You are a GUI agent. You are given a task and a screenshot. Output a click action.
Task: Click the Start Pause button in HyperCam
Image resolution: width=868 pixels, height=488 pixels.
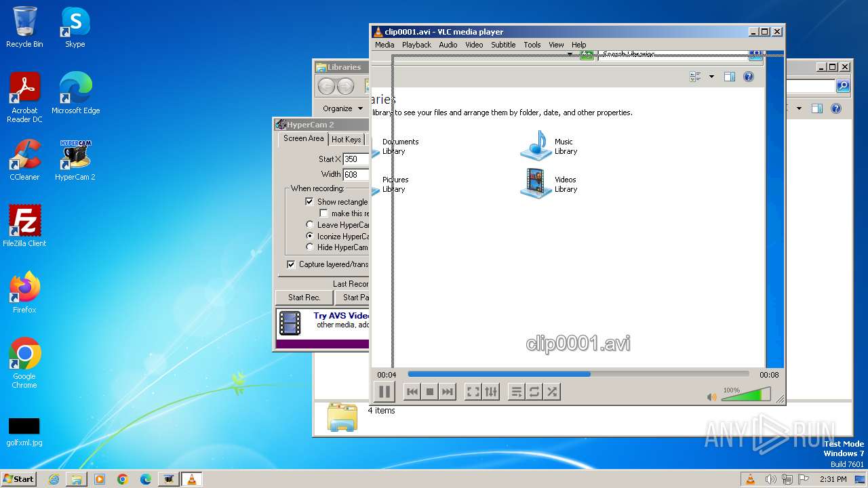click(353, 298)
